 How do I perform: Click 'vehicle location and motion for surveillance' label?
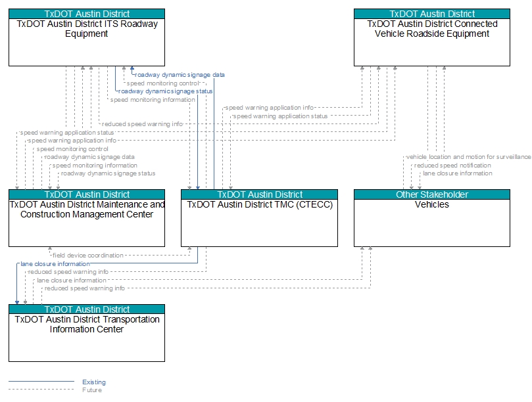[x=469, y=157]
